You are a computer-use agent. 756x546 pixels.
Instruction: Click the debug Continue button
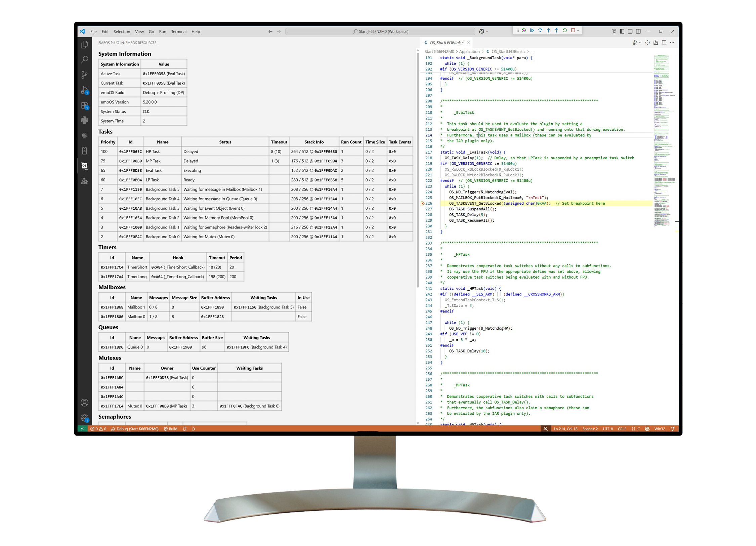pos(532,31)
